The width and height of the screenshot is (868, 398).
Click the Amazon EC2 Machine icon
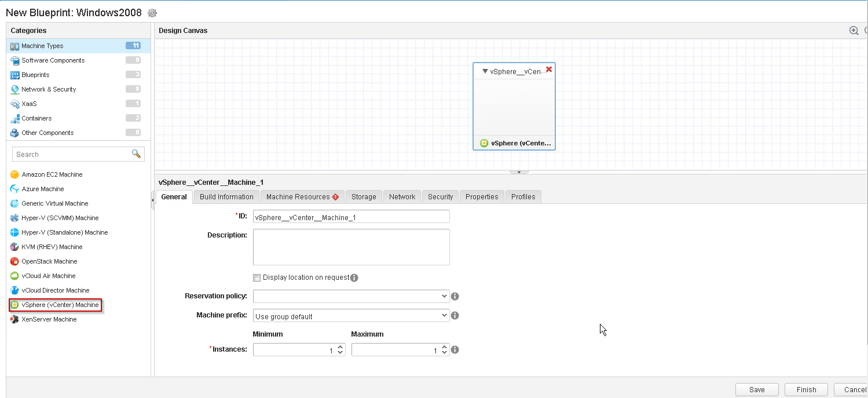15,174
